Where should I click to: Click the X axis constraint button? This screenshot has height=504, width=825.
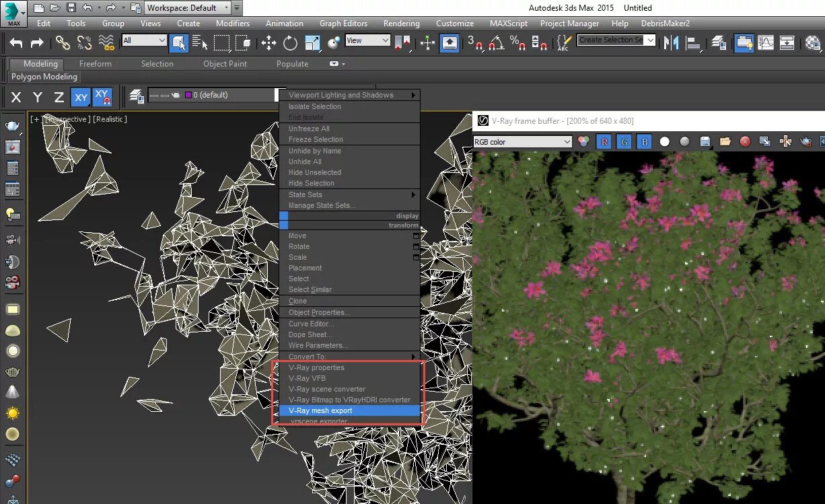point(16,97)
